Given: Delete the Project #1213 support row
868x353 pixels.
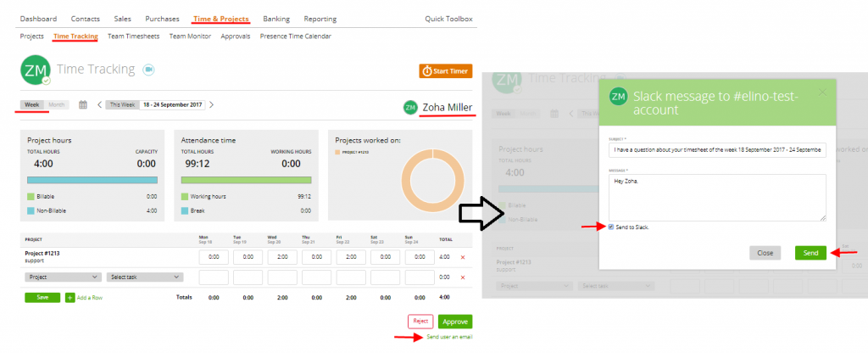Looking at the screenshot, I should pyautogui.click(x=463, y=257).
